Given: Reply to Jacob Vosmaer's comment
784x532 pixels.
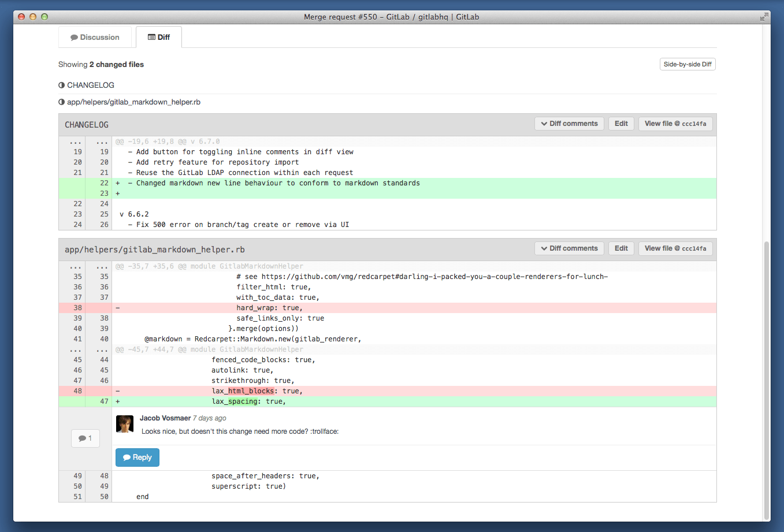Looking at the screenshot, I should point(138,457).
